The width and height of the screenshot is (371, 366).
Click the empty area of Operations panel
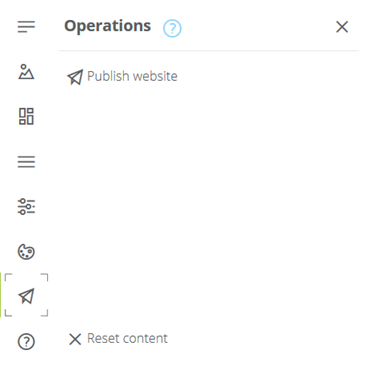point(209,207)
